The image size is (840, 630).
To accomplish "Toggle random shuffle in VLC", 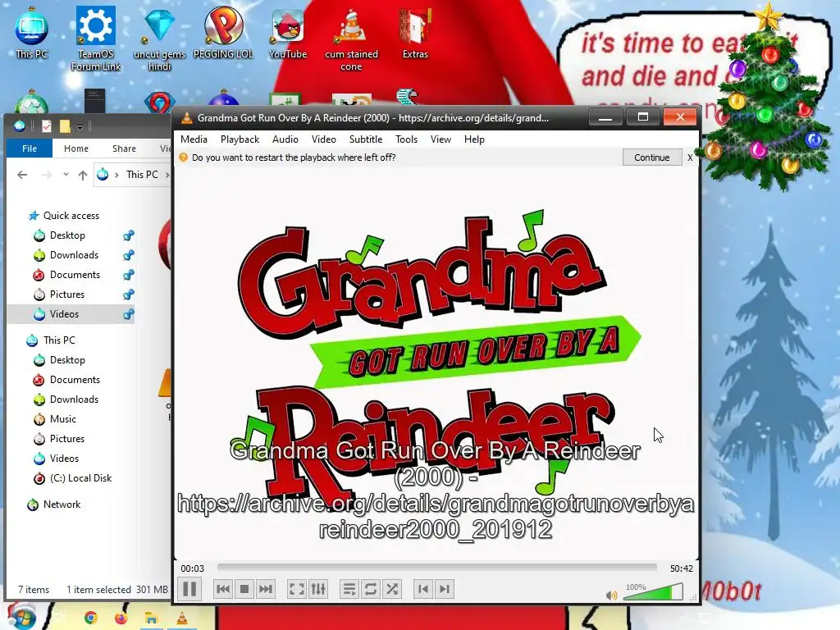I will [x=392, y=589].
